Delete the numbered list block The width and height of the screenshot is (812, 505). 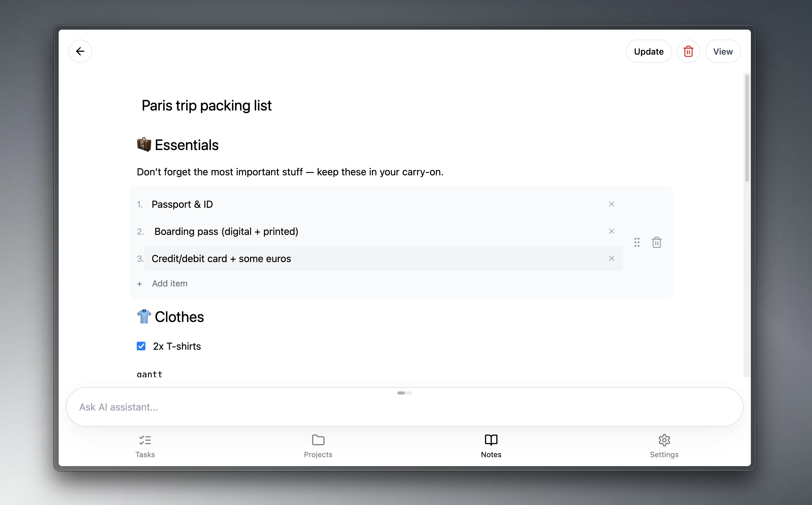coord(656,243)
